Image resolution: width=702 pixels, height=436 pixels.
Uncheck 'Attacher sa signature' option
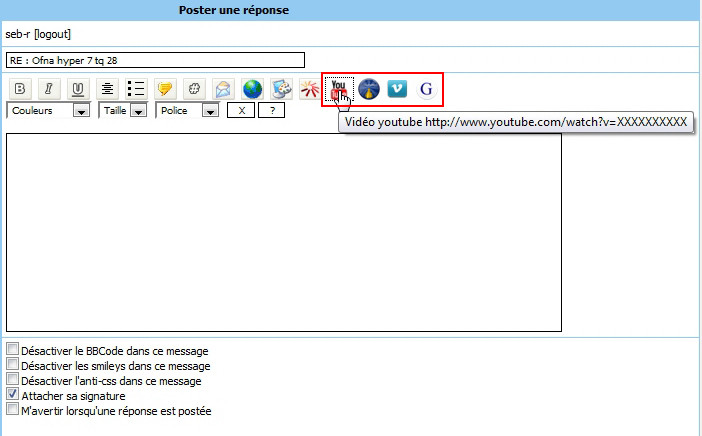(12, 395)
